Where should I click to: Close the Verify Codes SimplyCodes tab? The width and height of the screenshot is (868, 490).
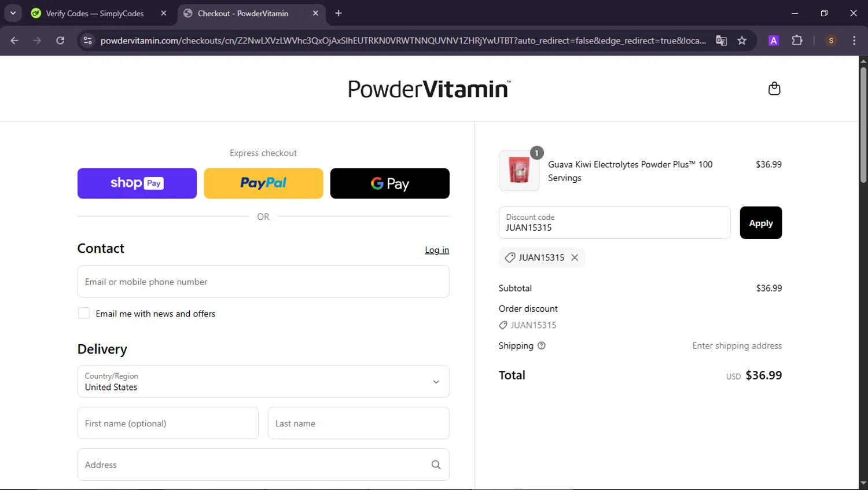pos(164,13)
